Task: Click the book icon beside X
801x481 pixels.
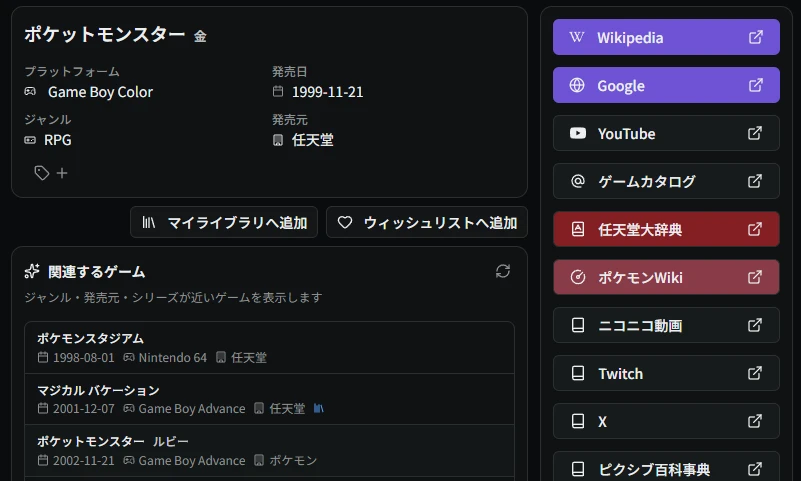Action: coord(578,421)
